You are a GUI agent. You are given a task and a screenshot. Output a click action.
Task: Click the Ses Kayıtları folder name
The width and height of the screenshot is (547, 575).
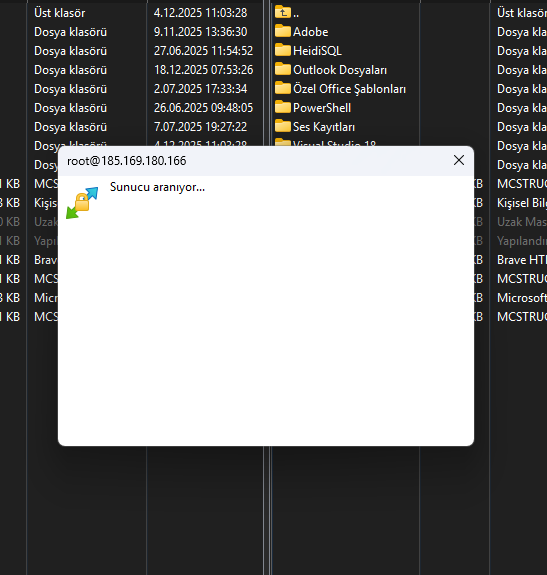(324, 127)
